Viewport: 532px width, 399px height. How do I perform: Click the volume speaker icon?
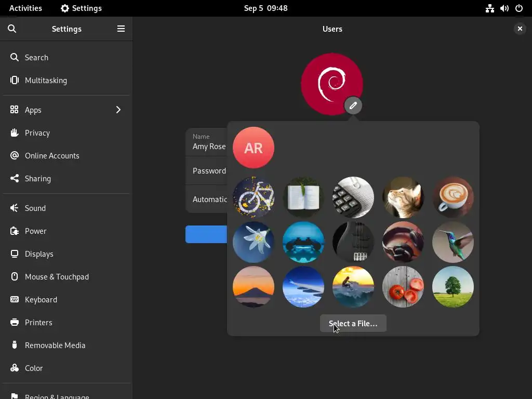[504, 8]
